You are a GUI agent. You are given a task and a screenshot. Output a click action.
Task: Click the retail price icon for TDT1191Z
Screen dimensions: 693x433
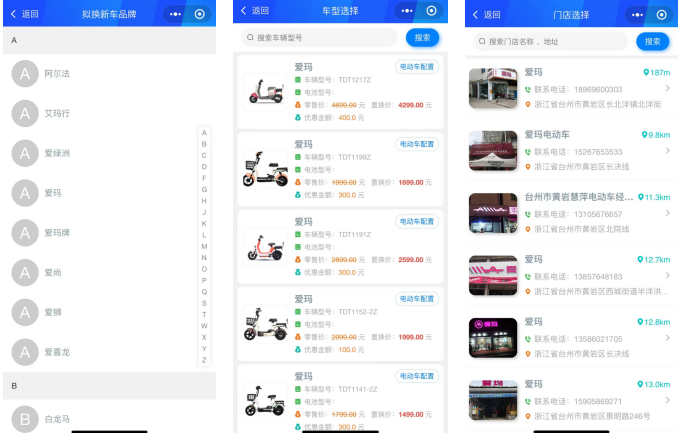coord(298,259)
